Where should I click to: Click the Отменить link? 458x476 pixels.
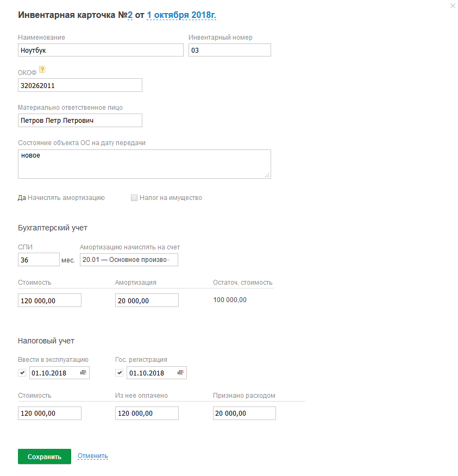(x=93, y=456)
